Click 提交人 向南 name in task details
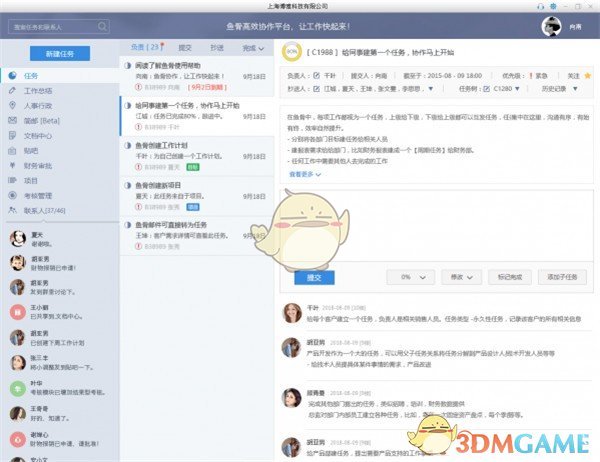The width and height of the screenshot is (600, 462). (x=381, y=76)
